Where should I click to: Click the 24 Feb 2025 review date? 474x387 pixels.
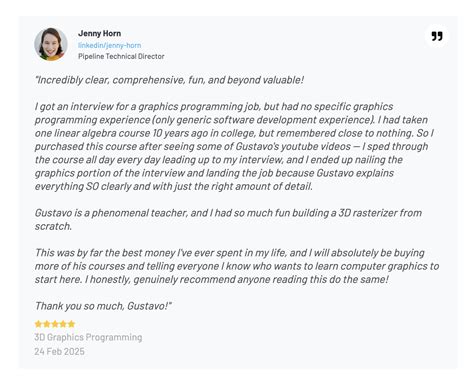pyautogui.click(x=59, y=351)
